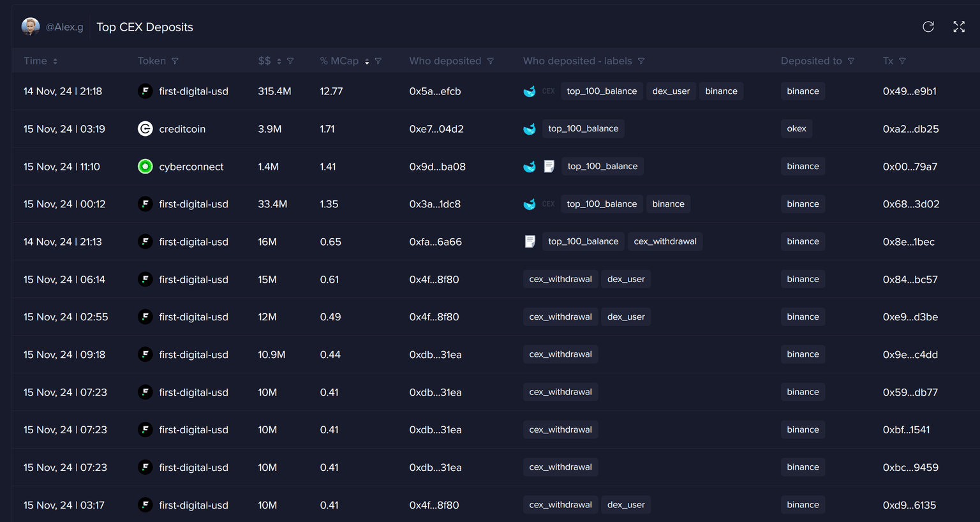This screenshot has height=522, width=980.
Task: Click the creditcoin token logo
Action: point(145,129)
